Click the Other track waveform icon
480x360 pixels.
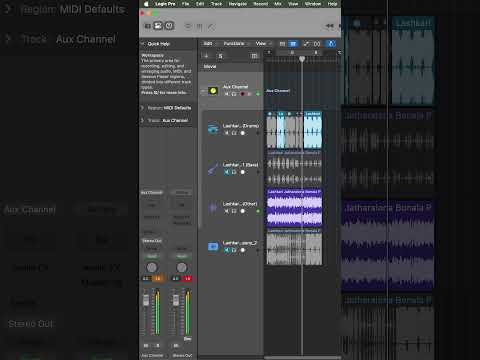(x=213, y=208)
